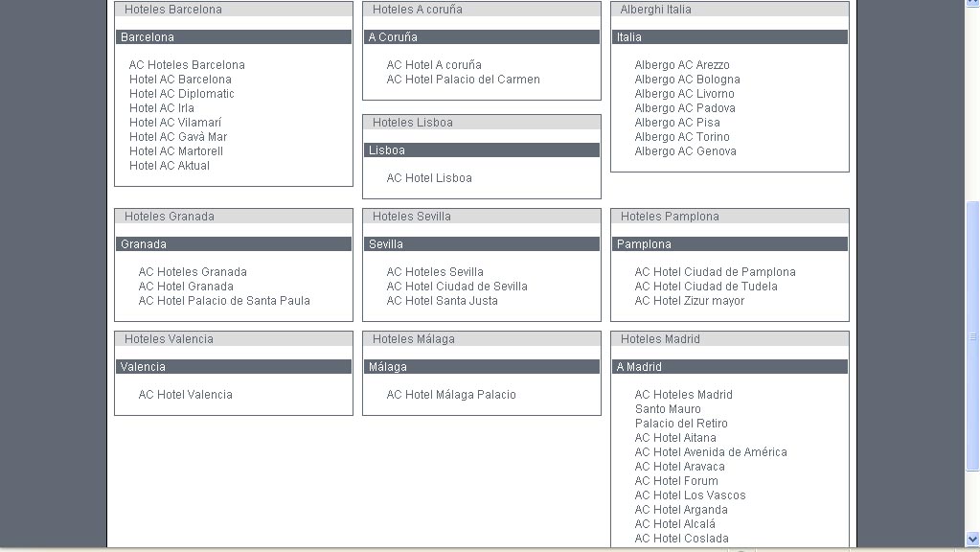Go to AC Hotel Coslada

[x=681, y=539]
